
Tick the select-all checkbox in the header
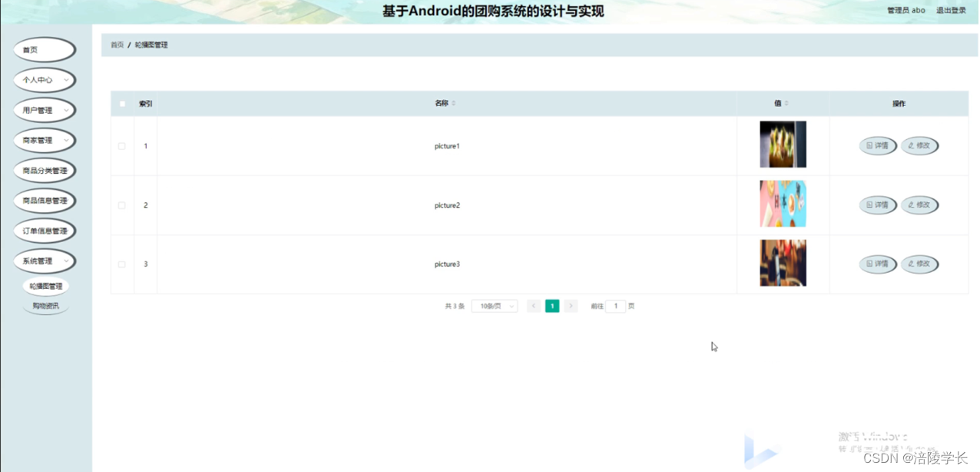(122, 104)
